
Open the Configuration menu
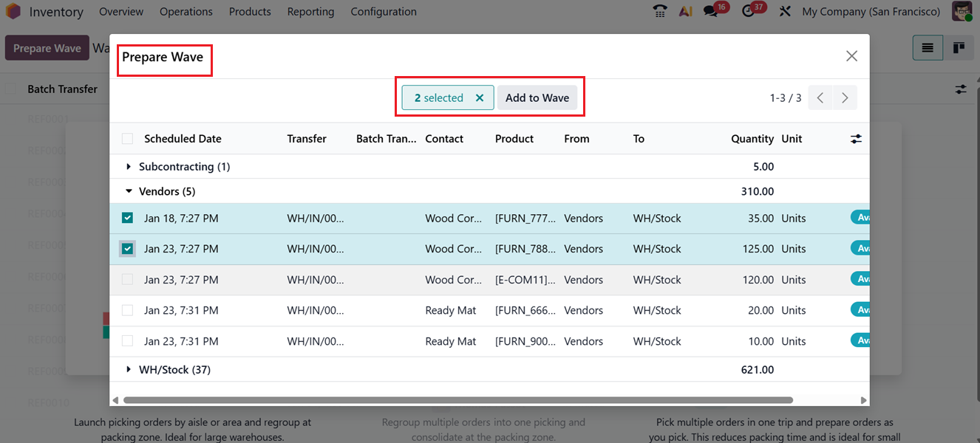(x=383, y=11)
